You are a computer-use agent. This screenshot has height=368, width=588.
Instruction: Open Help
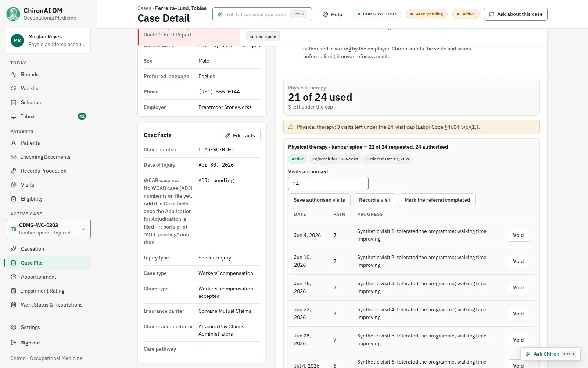click(x=332, y=14)
